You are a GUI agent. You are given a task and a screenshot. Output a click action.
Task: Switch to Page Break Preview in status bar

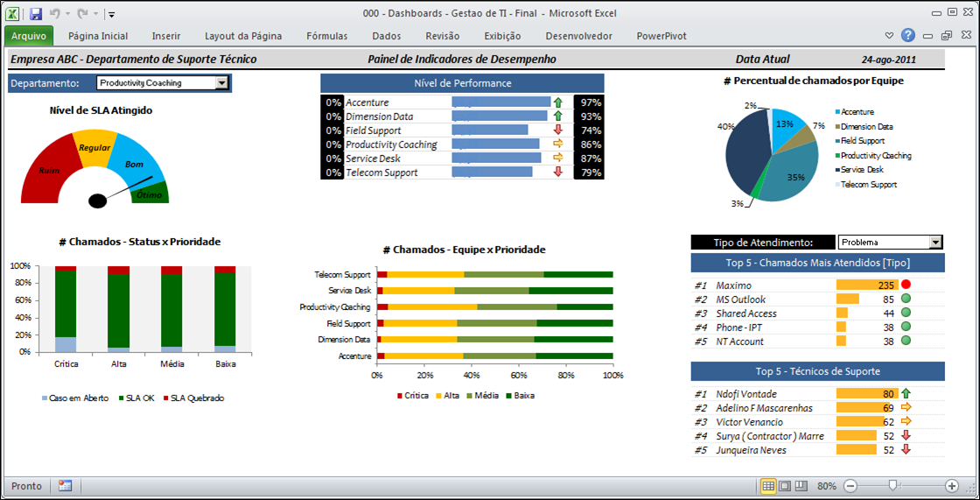801,486
